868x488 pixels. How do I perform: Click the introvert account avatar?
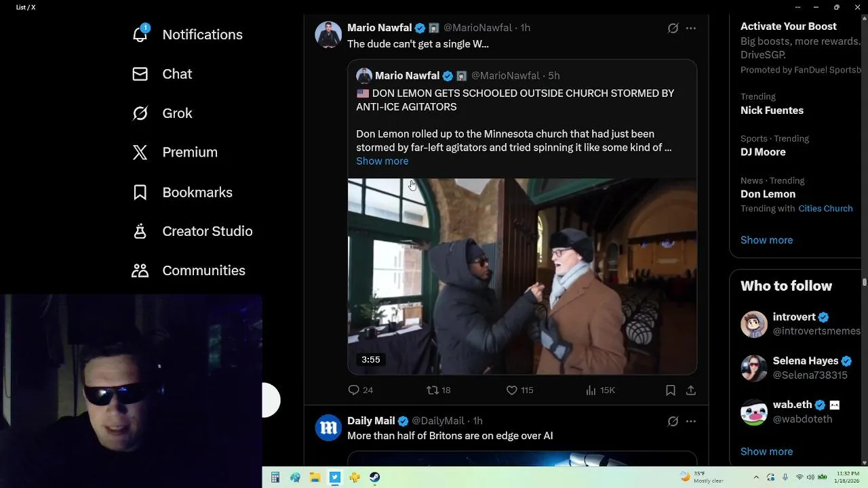(x=753, y=324)
